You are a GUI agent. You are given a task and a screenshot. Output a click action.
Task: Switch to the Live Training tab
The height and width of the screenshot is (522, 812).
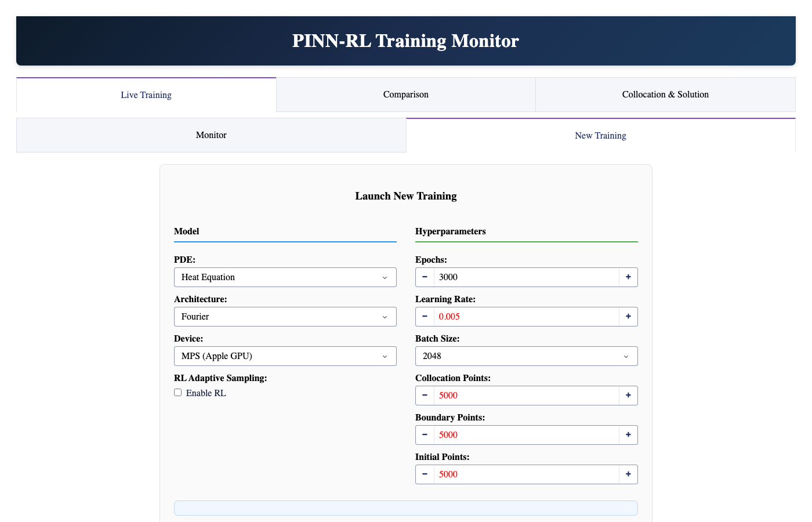coord(146,95)
